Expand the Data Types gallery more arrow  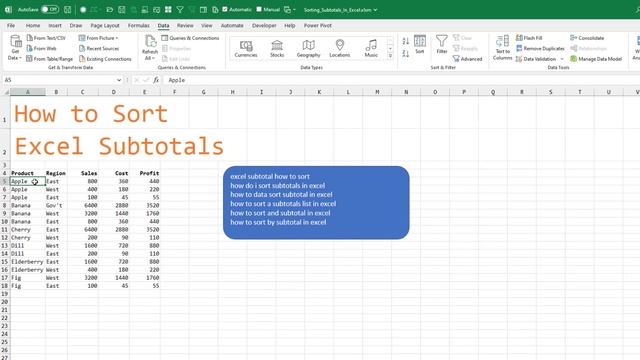pos(390,56)
